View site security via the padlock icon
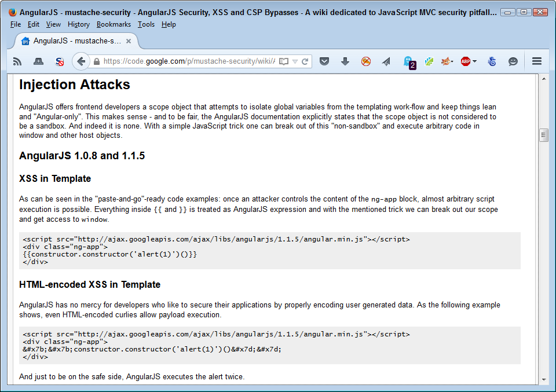This screenshot has height=392, width=556. (96, 60)
